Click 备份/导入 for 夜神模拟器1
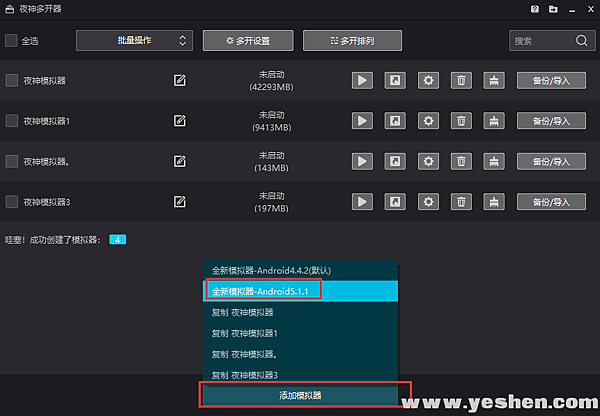 tap(551, 121)
